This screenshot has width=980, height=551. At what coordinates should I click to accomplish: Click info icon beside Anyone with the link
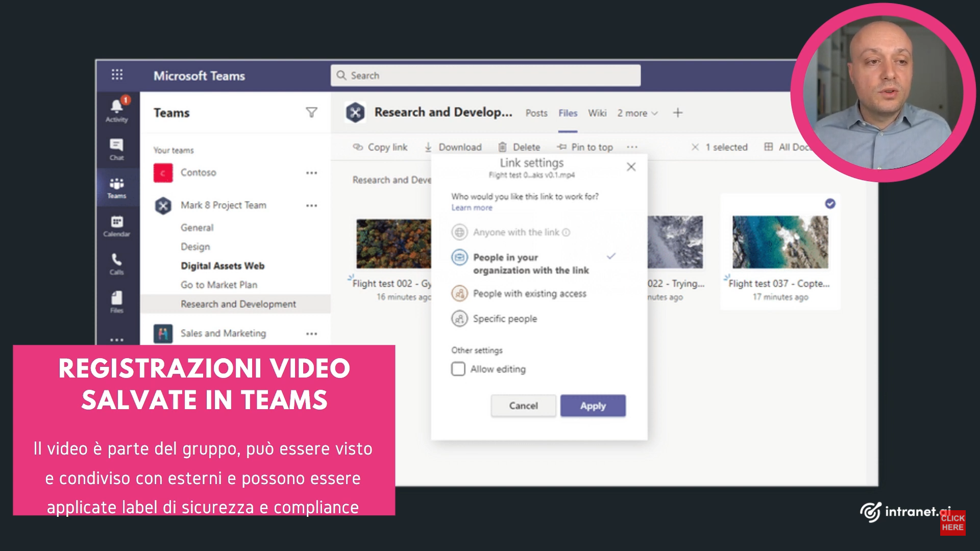click(x=566, y=233)
